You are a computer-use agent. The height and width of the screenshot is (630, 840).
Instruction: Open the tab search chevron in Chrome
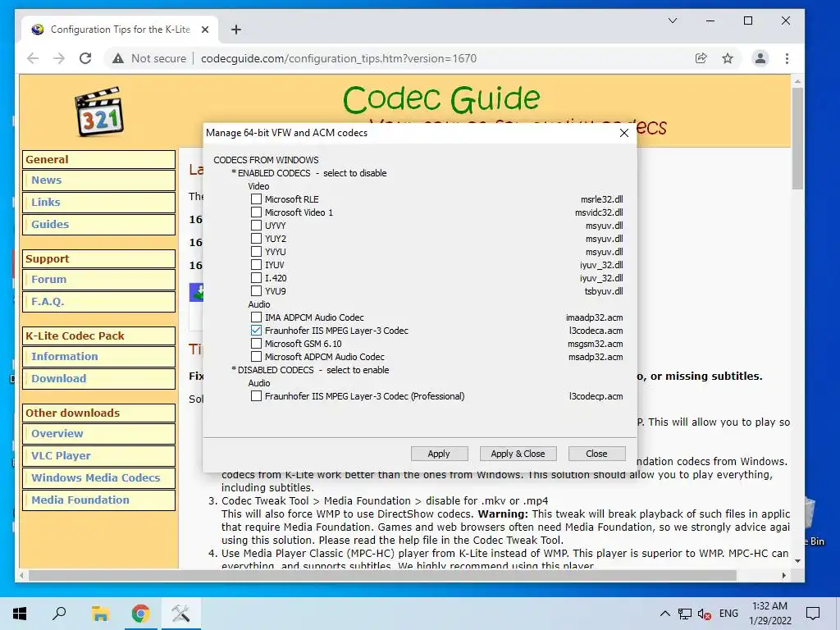coord(673,21)
